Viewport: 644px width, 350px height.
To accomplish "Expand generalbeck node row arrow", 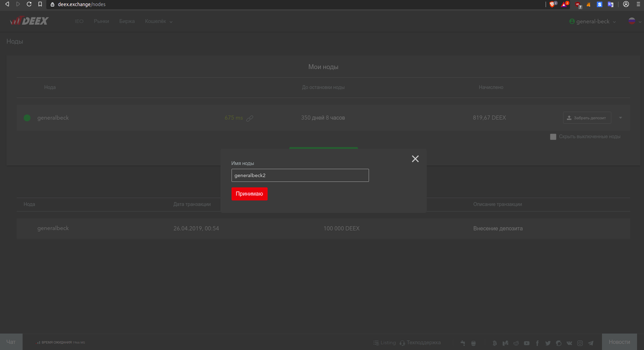I will [x=620, y=118].
